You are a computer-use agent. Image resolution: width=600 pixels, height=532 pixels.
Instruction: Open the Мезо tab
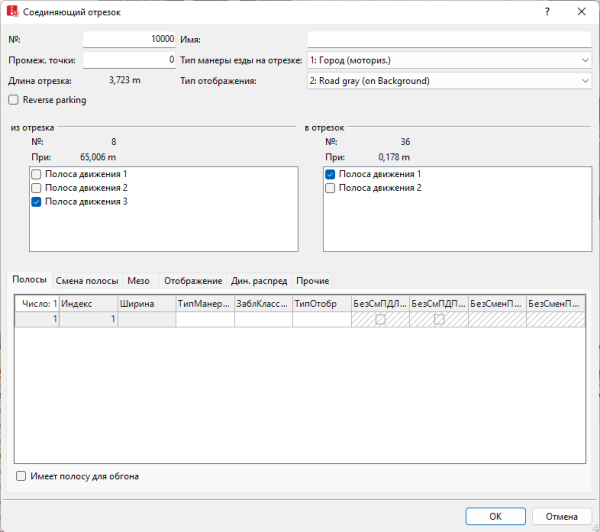tap(139, 281)
